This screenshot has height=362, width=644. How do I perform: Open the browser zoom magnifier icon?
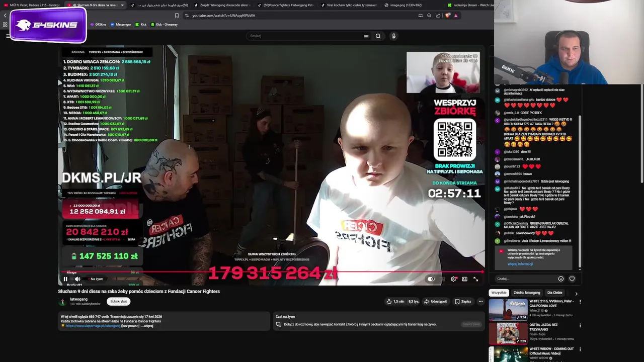429,16
